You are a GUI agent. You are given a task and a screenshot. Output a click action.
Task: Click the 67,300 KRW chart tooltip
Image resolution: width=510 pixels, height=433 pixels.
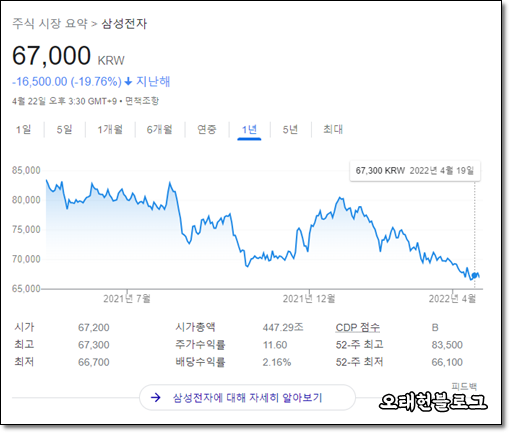point(415,171)
